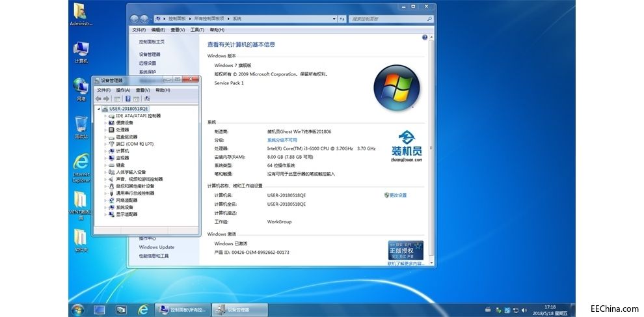Select the 鼠标和其他指针设备 mouse icon
This screenshot has height=317, width=644.
pyautogui.click(x=111, y=186)
